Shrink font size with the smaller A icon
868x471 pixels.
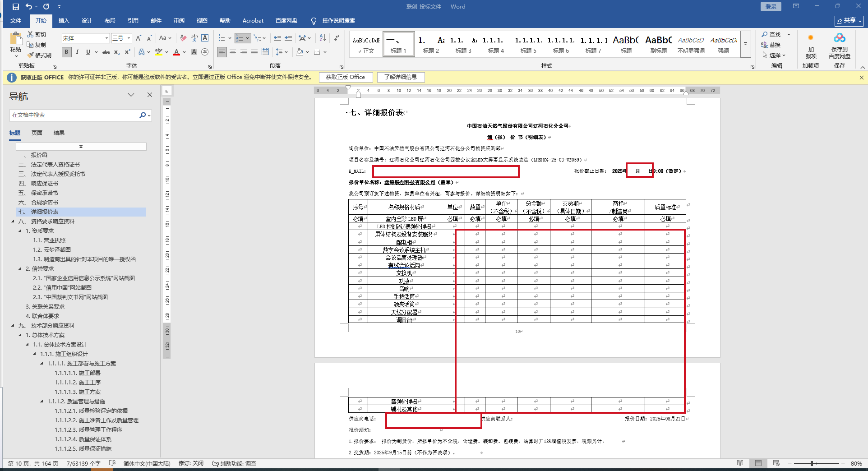(x=149, y=38)
